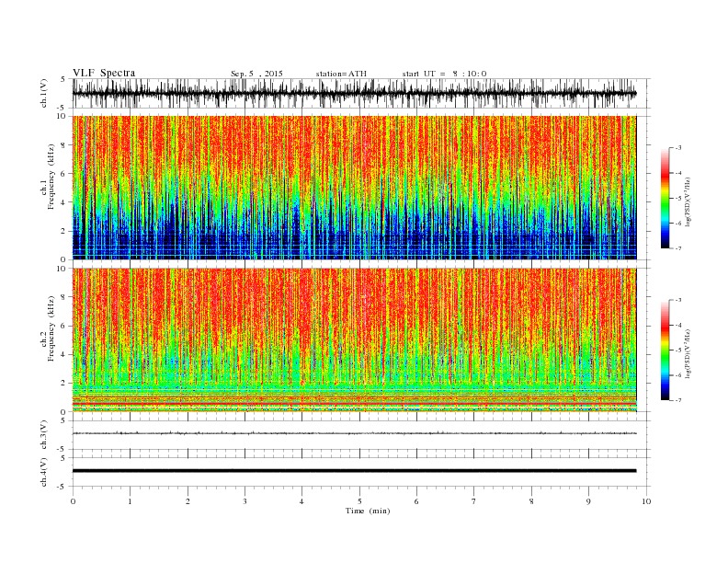
Task: Click the '-3' value atop the ch.1 colorbar
Action: (x=677, y=148)
